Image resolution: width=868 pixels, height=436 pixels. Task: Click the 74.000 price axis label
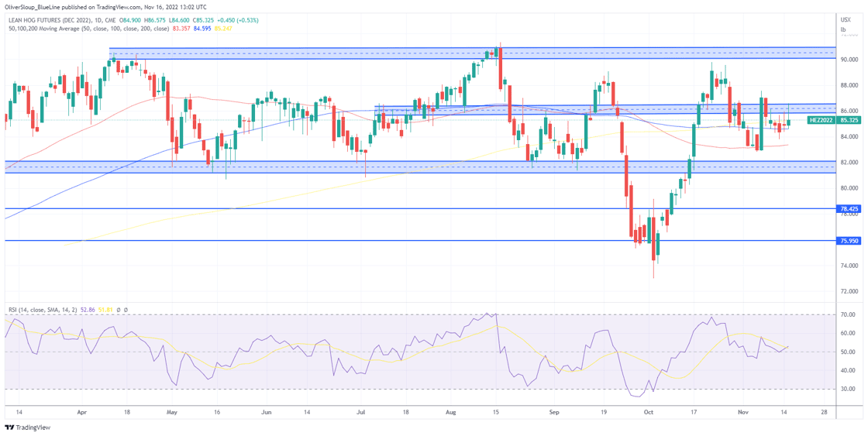pyautogui.click(x=849, y=266)
